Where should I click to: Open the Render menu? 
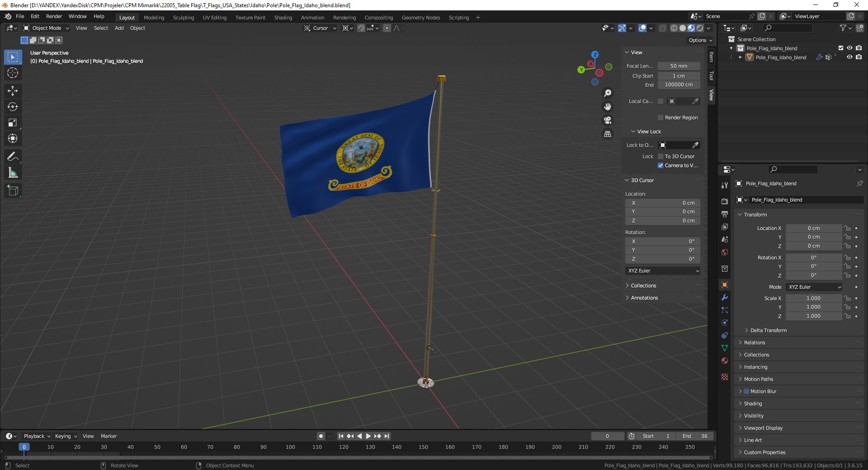[x=54, y=16]
